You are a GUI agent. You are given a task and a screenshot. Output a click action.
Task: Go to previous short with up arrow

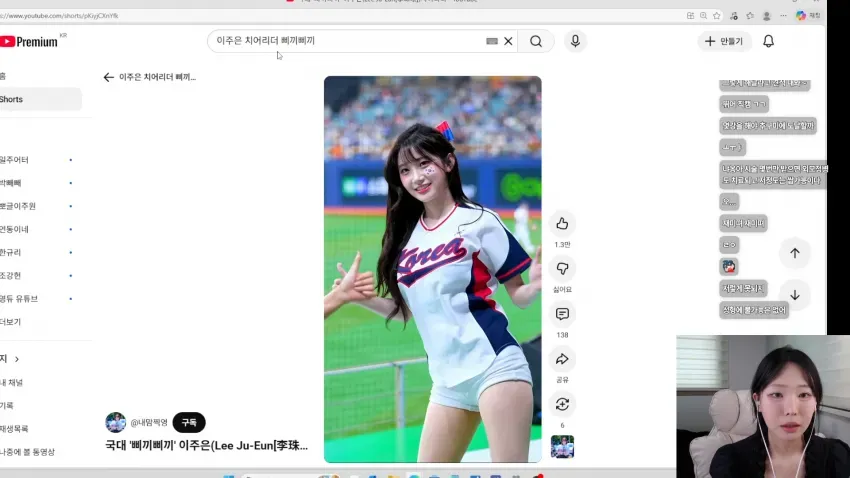point(795,253)
